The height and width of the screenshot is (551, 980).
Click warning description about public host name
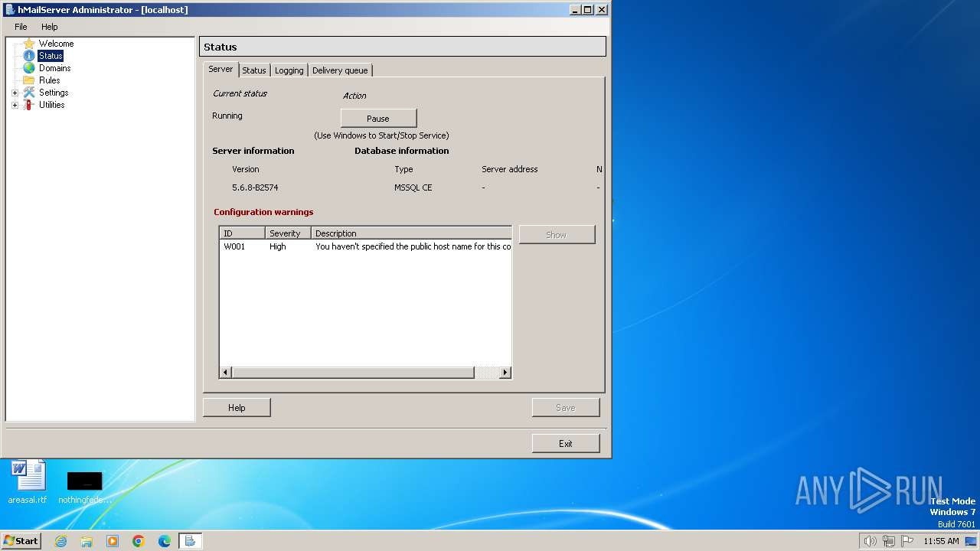(413, 246)
